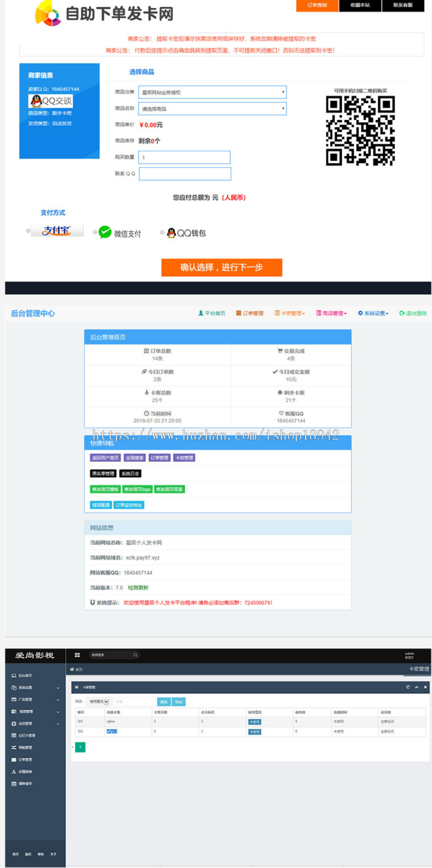Screen dimensions: 432x868
Task: Click the 购买数量 input field
Action: point(185,157)
